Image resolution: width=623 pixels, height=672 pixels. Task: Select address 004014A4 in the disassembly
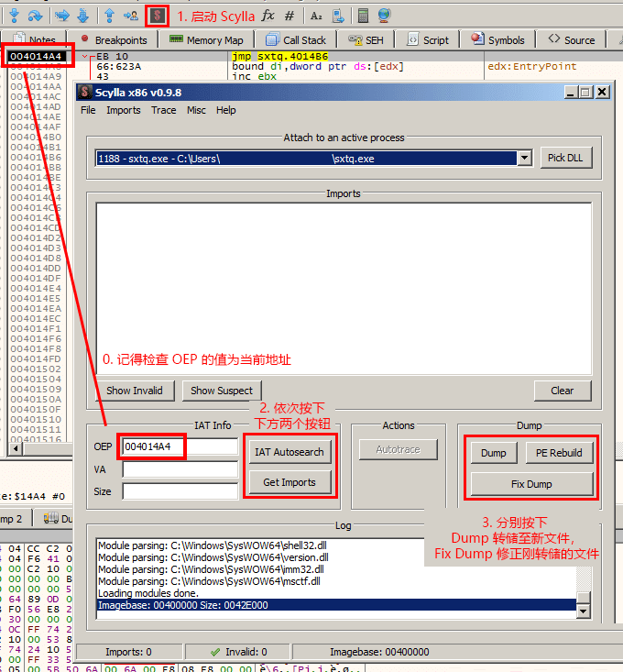pos(36,56)
